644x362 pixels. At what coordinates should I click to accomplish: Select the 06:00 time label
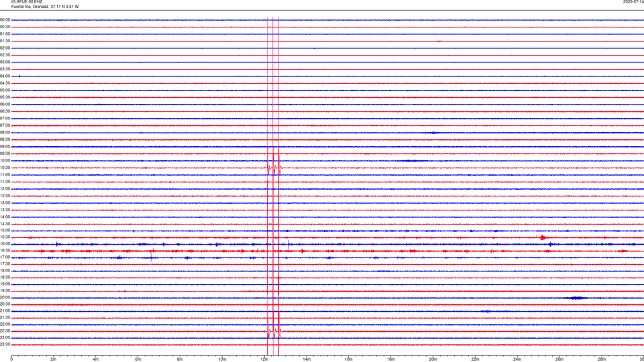point(5,105)
